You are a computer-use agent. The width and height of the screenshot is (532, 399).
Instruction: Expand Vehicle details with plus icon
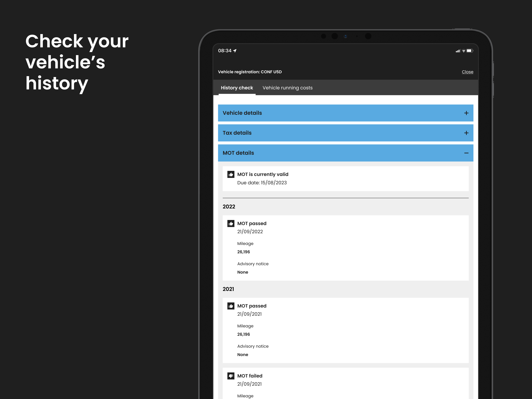coord(466,113)
